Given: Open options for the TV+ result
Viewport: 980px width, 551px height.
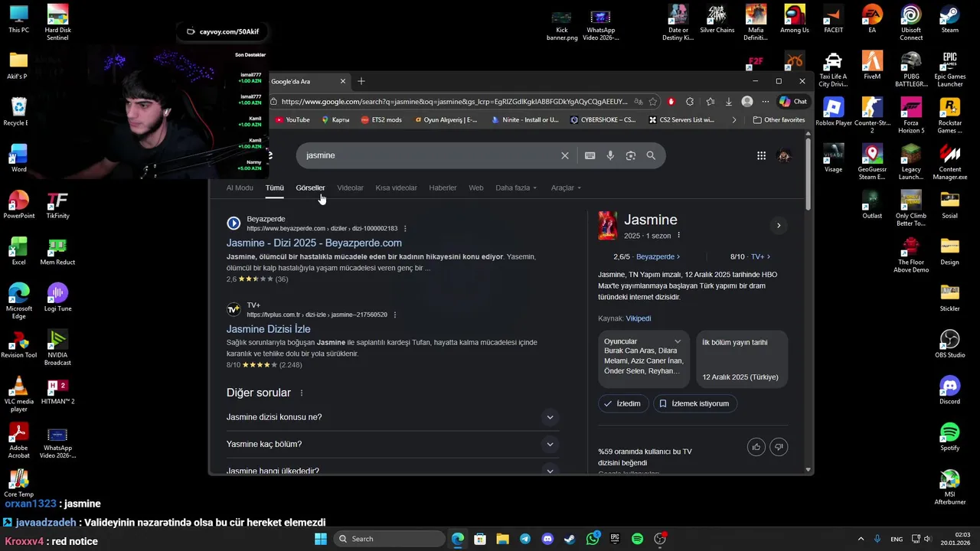Looking at the screenshot, I should [x=395, y=315].
